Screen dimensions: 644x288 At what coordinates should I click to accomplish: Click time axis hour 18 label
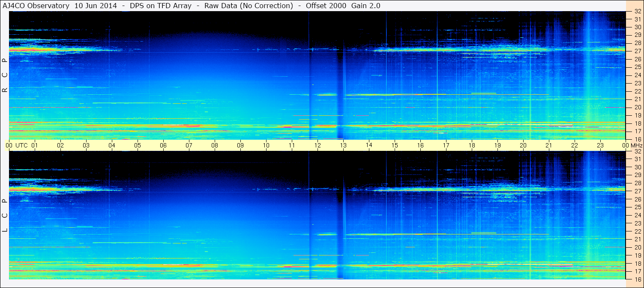coord(472,145)
